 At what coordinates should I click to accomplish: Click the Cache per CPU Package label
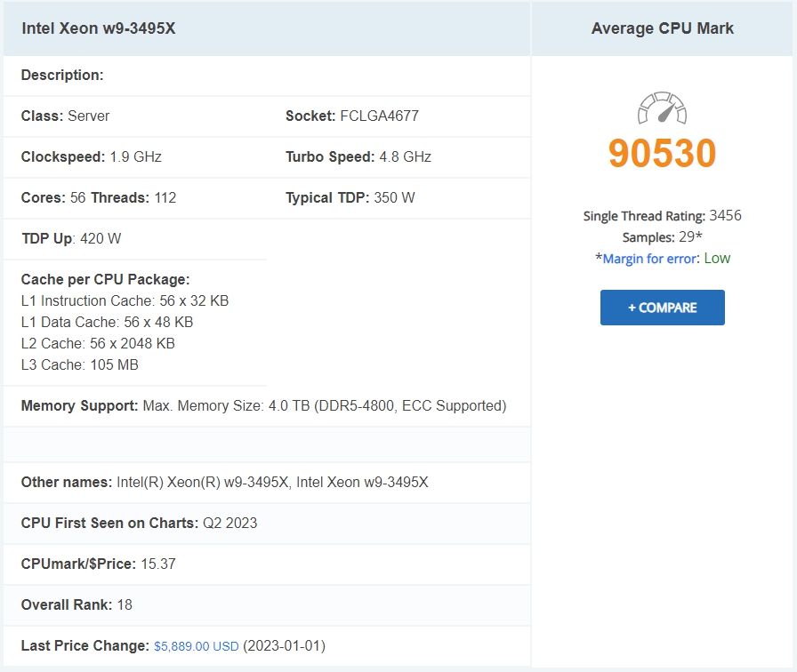pos(105,279)
